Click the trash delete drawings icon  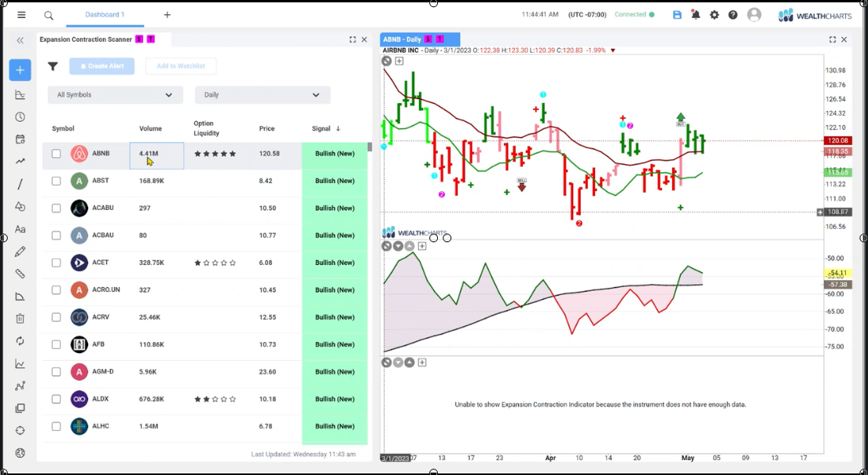20,319
